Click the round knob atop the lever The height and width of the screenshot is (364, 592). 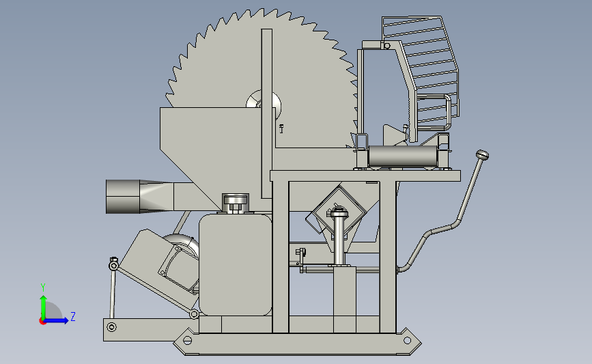click(482, 155)
